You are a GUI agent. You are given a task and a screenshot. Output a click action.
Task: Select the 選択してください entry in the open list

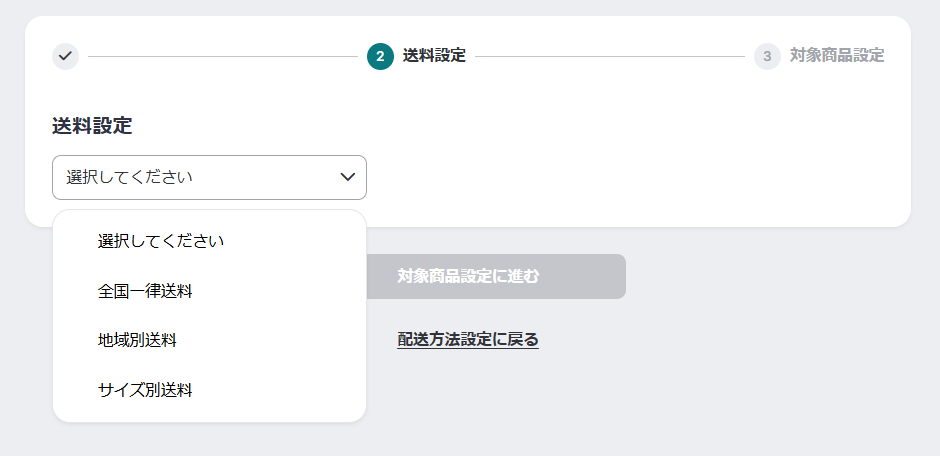point(161,241)
